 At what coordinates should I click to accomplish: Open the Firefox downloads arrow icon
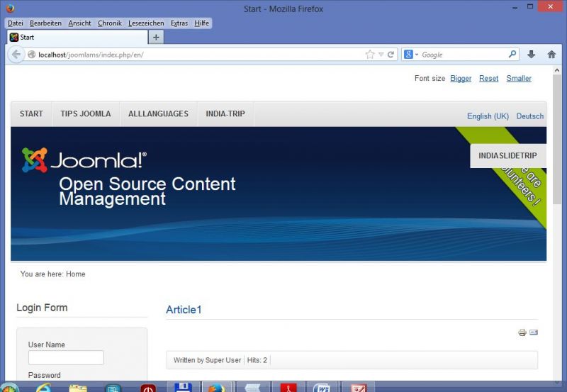[531, 55]
